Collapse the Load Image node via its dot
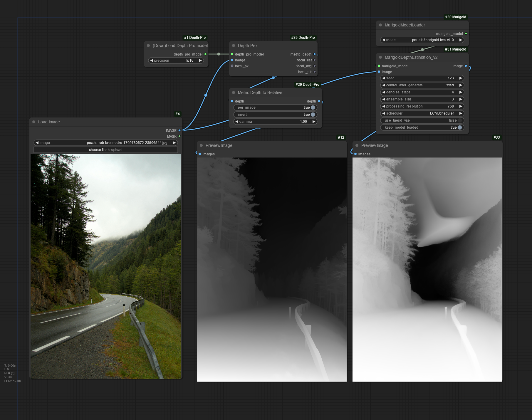The height and width of the screenshot is (420, 532). (x=34, y=122)
